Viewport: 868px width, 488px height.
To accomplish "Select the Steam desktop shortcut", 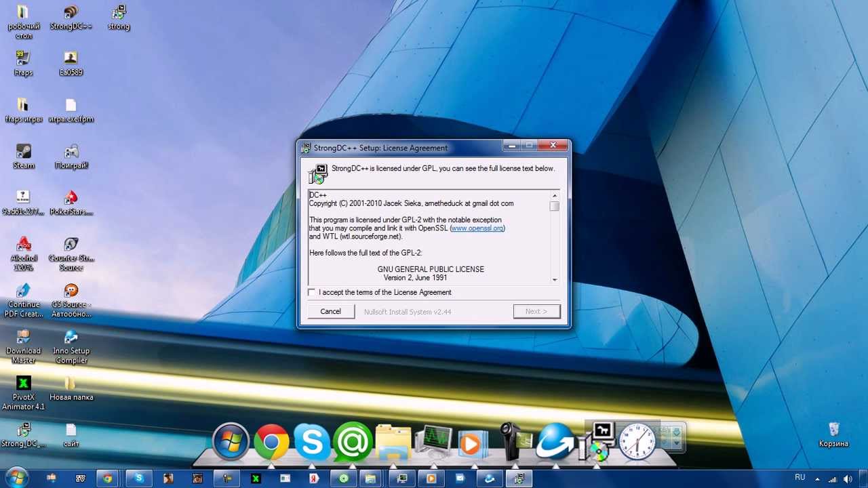I will pyautogui.click(x=24, y=157).
